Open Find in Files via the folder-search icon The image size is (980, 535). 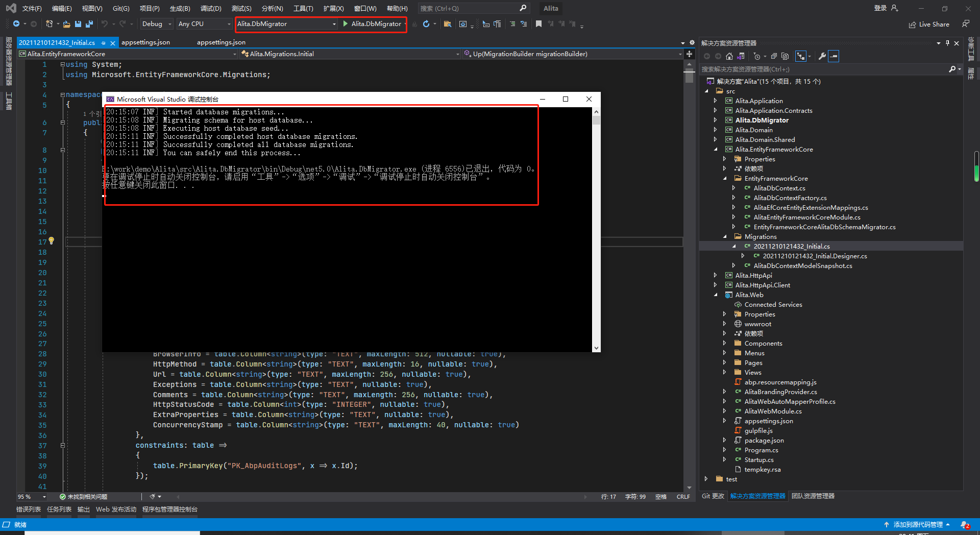(448, 24)
